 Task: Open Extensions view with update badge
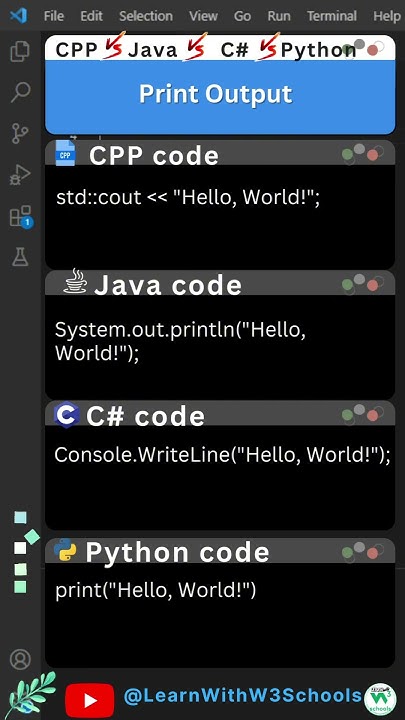coord(21,216)
